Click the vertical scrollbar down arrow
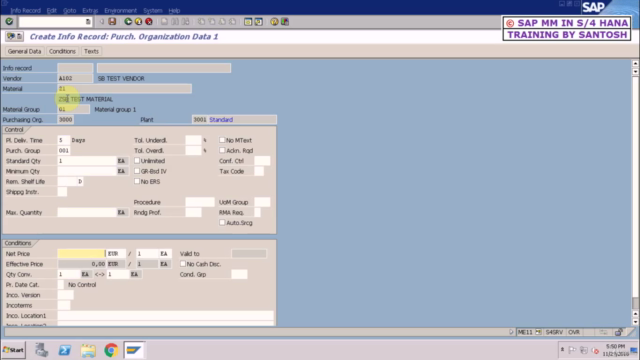The height and width of the screenshot is (360, 640). tap(635, 322)
